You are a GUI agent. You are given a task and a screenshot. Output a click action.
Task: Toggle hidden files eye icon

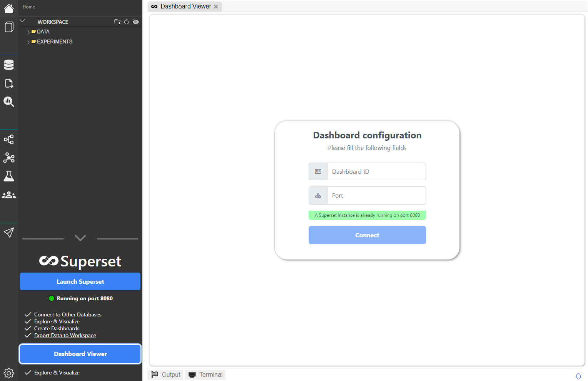pos(136,22)
